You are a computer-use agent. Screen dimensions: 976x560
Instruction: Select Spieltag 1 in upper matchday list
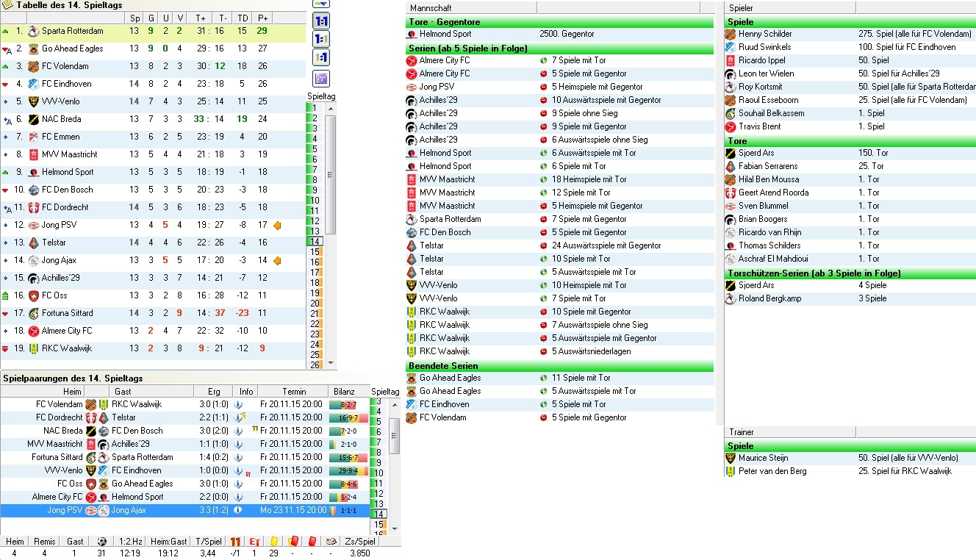pos(315,107)
